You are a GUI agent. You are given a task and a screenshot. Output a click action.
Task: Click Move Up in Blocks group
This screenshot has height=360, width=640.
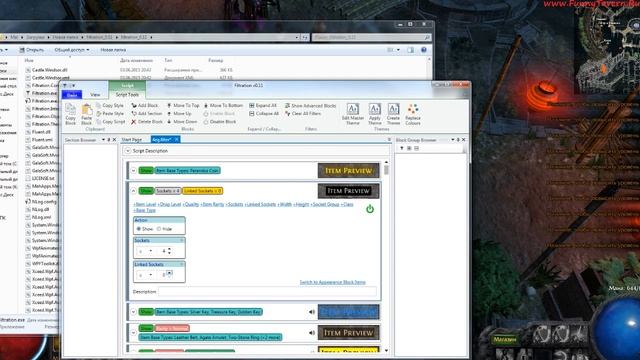coord(179,113)
